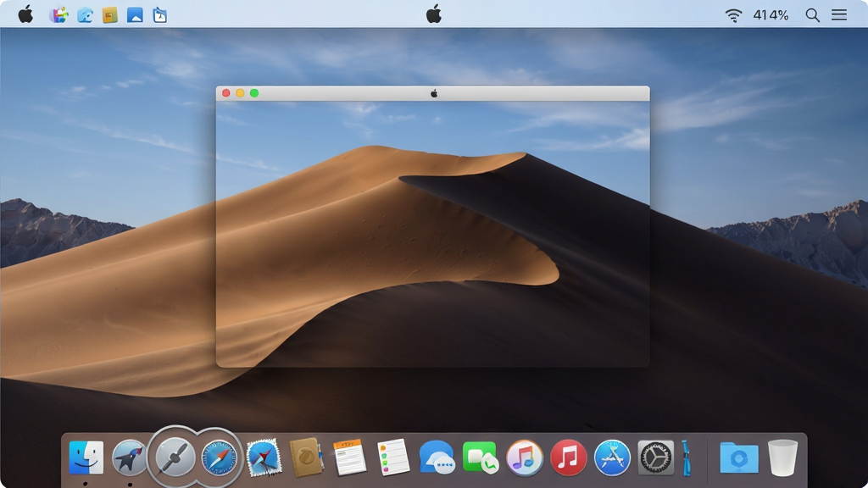Click the narrow blue icon beside System Preferences
Viewport: 868px width, 488px height.
coord(687,457)
